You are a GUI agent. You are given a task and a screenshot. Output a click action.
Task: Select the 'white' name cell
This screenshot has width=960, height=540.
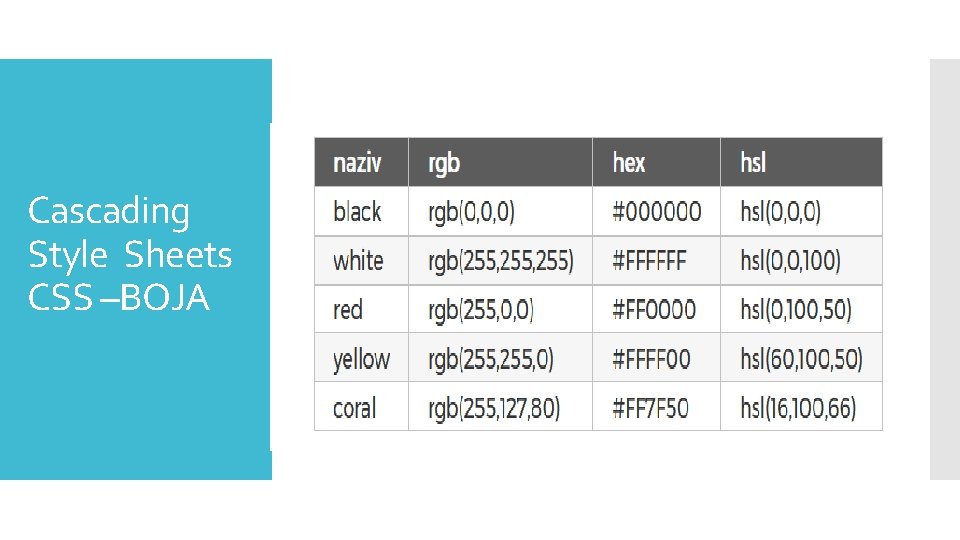[x=358, y=261]
